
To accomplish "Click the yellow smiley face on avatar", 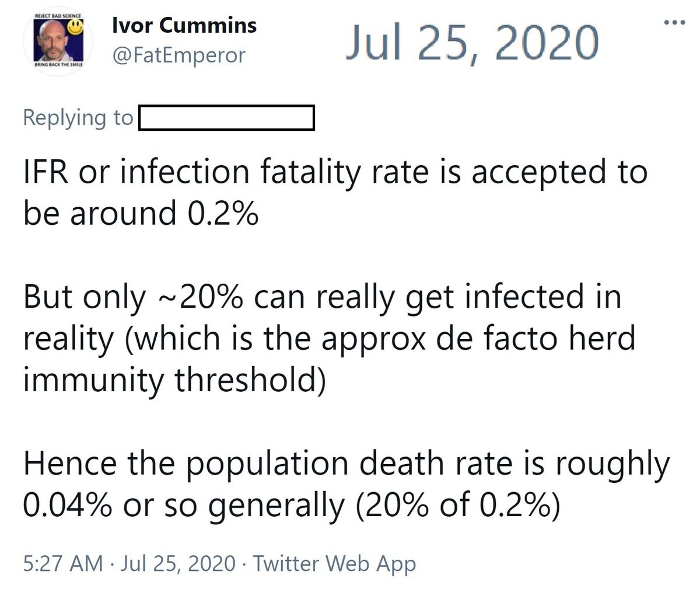I will (x=74, y=26).
